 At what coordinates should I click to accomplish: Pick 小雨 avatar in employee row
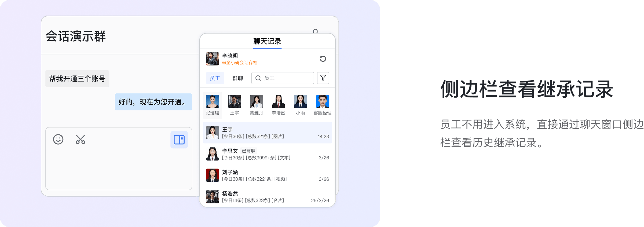click(x=301, y=102)
